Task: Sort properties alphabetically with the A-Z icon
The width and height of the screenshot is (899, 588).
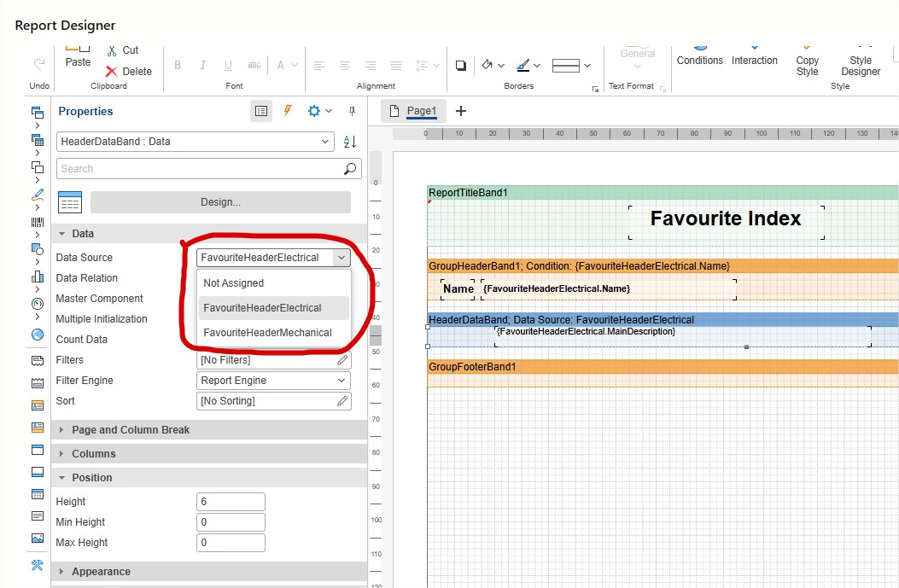Action: tap(348, 142)
